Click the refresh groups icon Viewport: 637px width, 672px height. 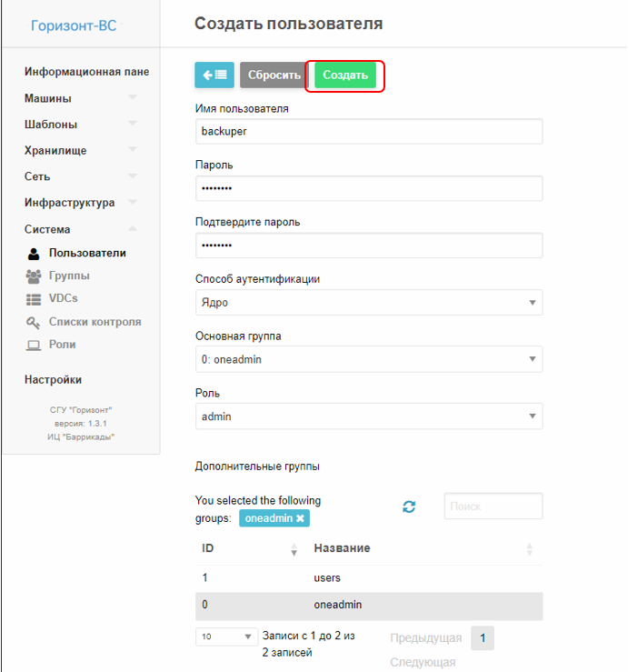409,507
